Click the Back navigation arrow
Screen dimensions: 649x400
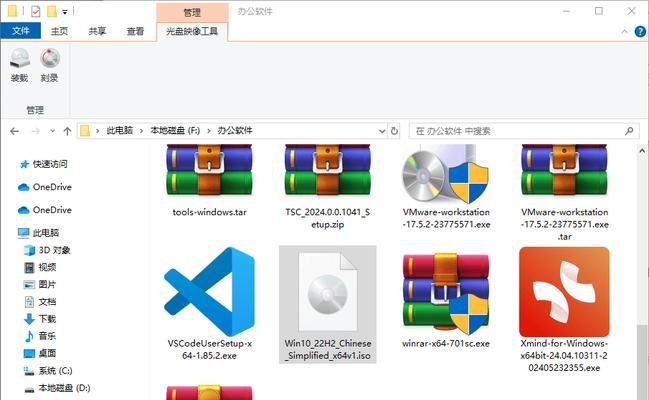(x=14, y=131)
